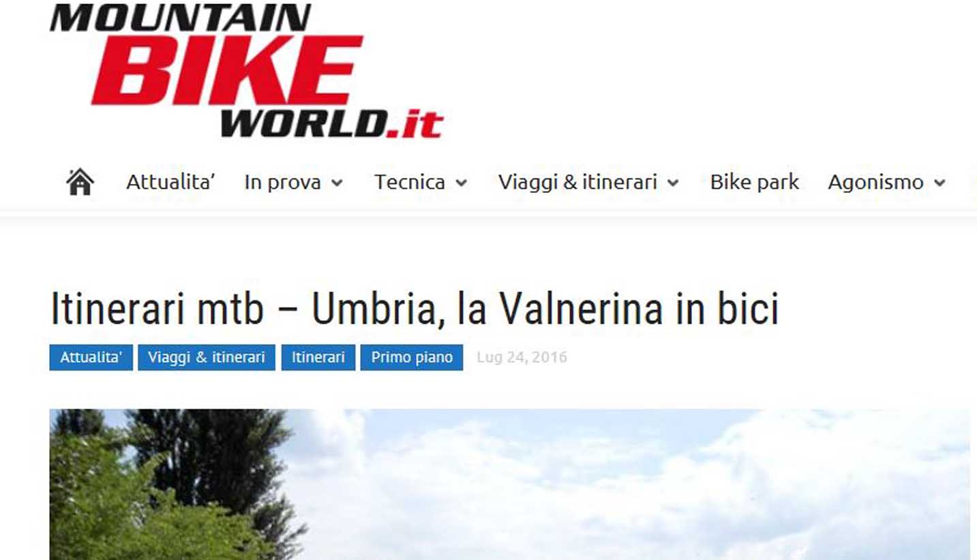Open the Bike park menu item
The image size is (977, 560).
(754, 182)
